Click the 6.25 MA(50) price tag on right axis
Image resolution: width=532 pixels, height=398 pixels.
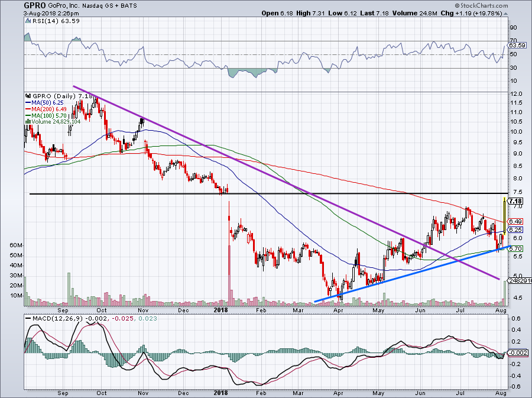[515, 229]
